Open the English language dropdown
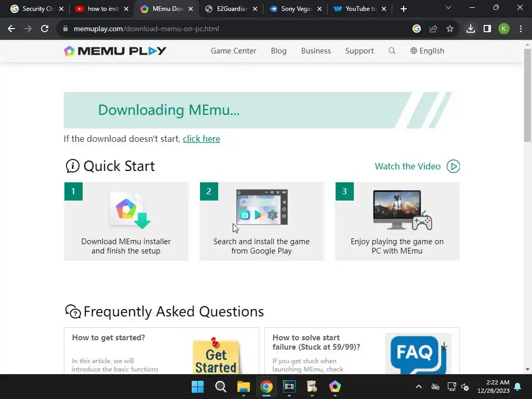532x399 pixels. click(x=427, y=51)
